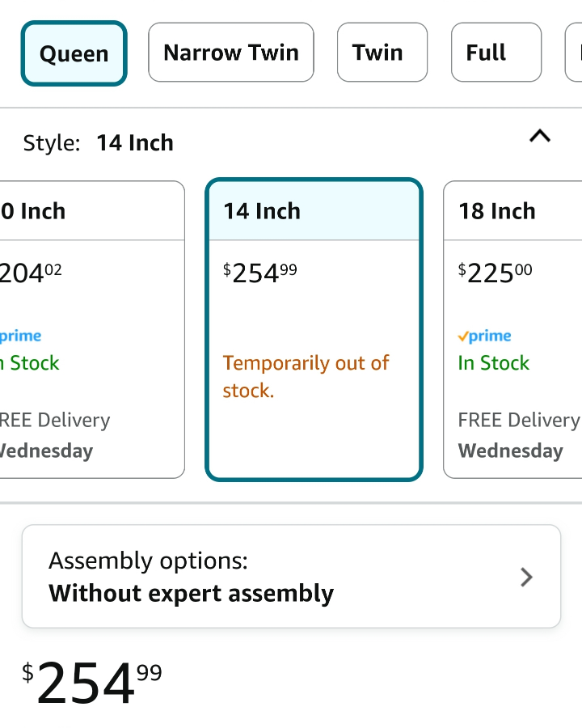Choose the 18 Inch style card
Viewport: 582px width, 728px height.
pyautogui.click(x=512, y=330)
